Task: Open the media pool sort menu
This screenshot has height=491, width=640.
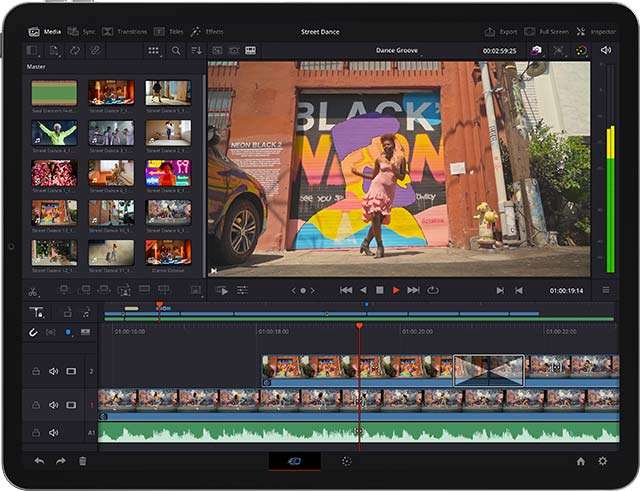Action: (196, 50)
